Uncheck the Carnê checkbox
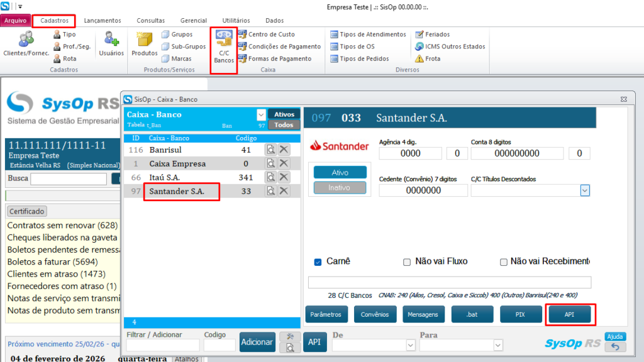The image size is (644, 362). tap(318, 261)
